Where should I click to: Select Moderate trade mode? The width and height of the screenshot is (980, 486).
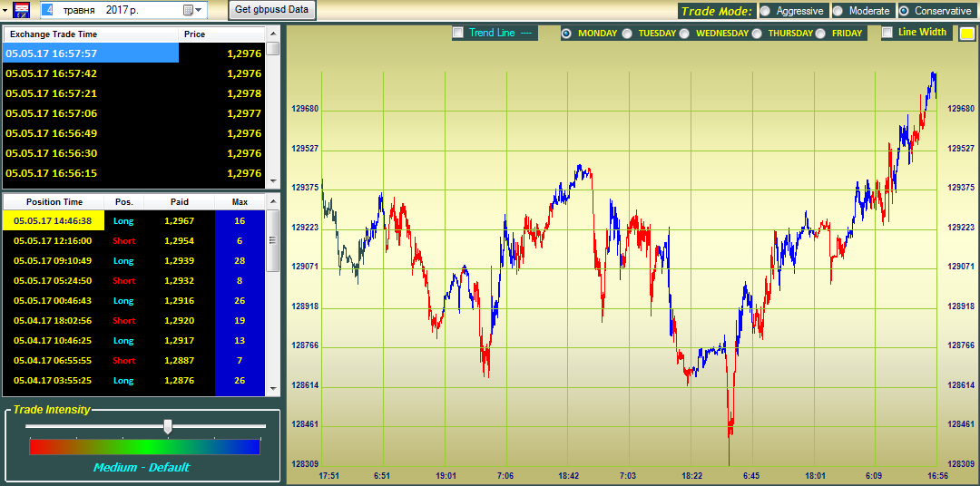[838, 11]
